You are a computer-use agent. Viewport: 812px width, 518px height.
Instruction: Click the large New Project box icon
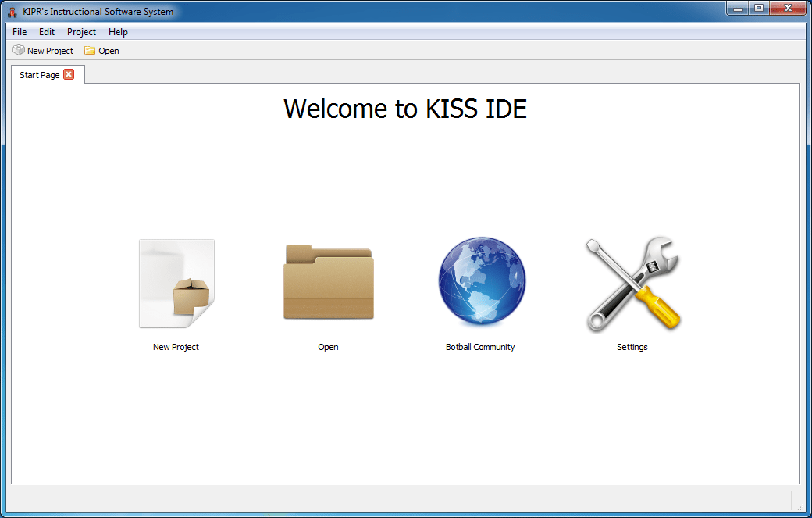(176, 283)
